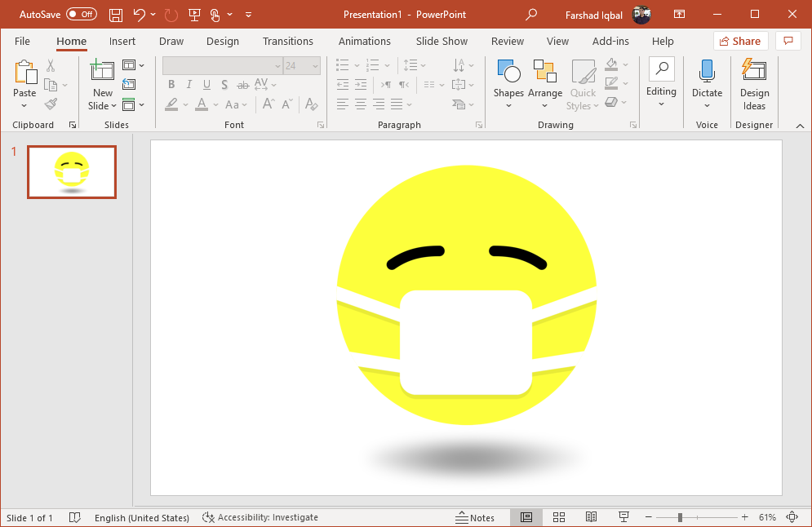Click Format Painter brush icon
This screenshot has width=812, height=527.
(51, 104)
